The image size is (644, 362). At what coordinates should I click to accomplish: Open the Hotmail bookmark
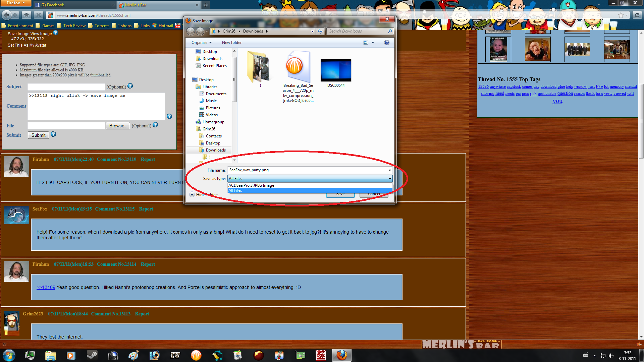(163, 25)
